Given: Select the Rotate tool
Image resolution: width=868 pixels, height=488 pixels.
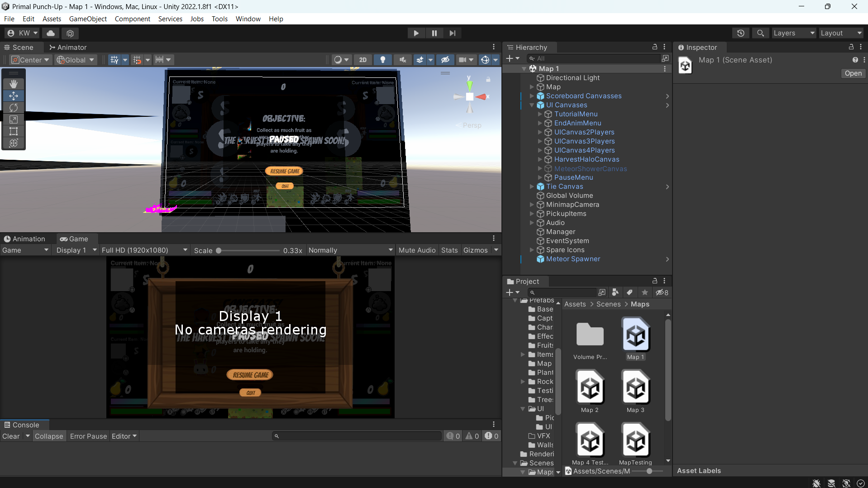Looking at the screenshot, I should [14, 108].
